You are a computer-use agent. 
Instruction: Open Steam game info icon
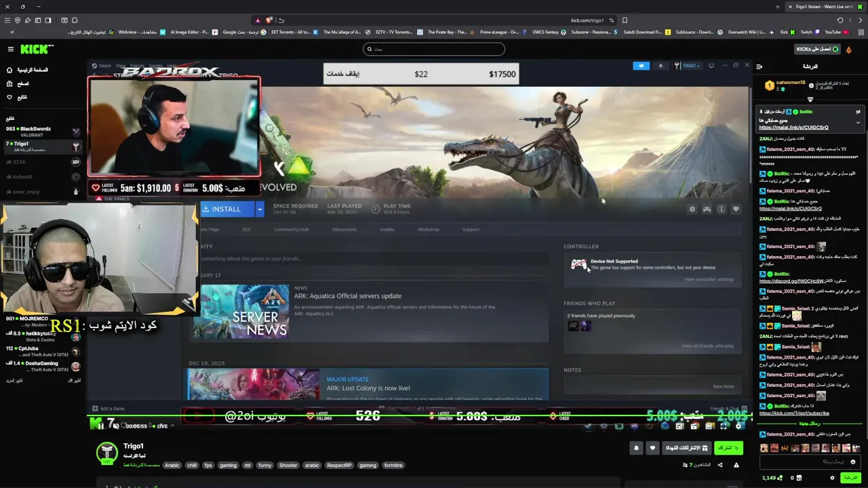(722, 209)
